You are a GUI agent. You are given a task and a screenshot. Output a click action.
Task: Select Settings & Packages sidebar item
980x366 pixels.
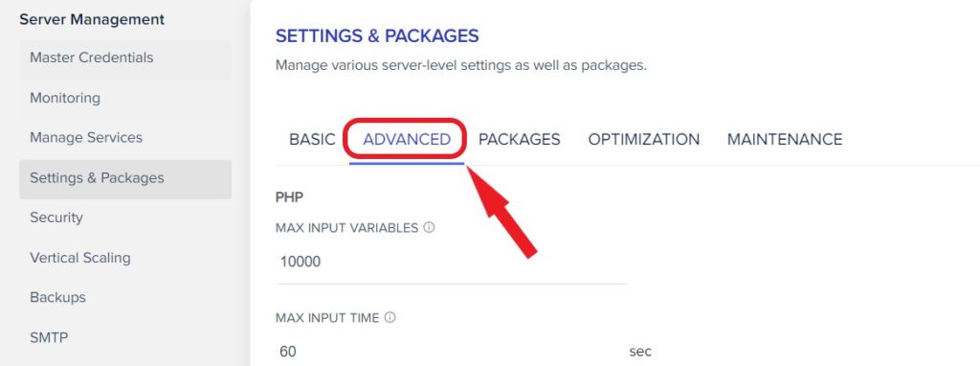(x=125, y=179)
